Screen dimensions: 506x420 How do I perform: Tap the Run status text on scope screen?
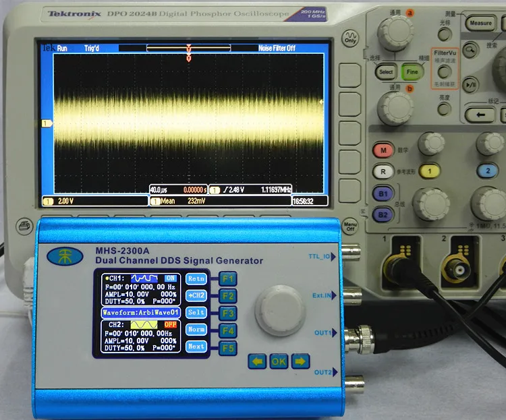pyautogui.click(x=62, y=49)
